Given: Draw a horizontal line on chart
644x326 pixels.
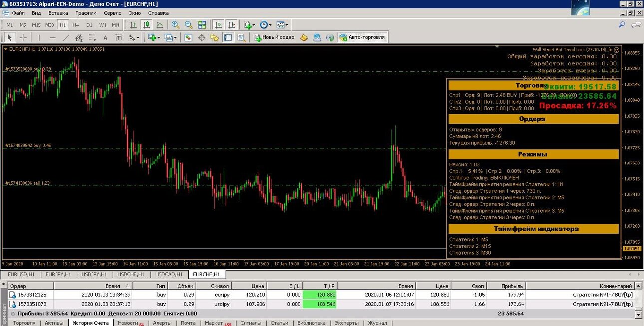Looking at the screenshot, I should tap(53, 37).
